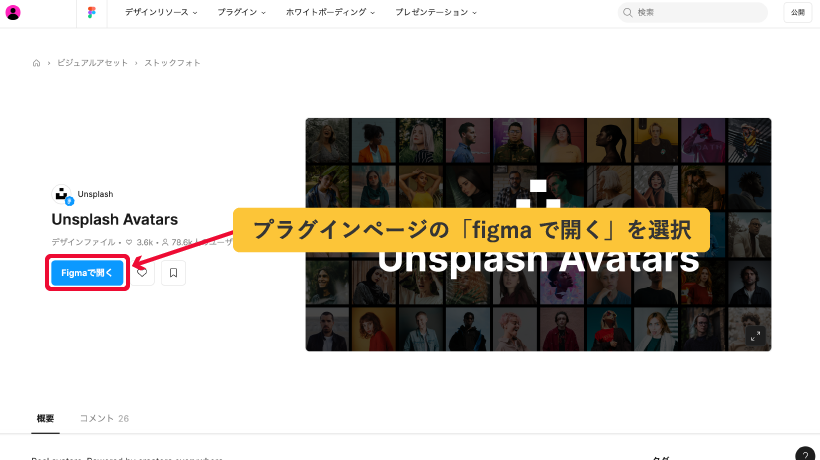Go to home via breadcrumb icon

(x=36, y=63)
